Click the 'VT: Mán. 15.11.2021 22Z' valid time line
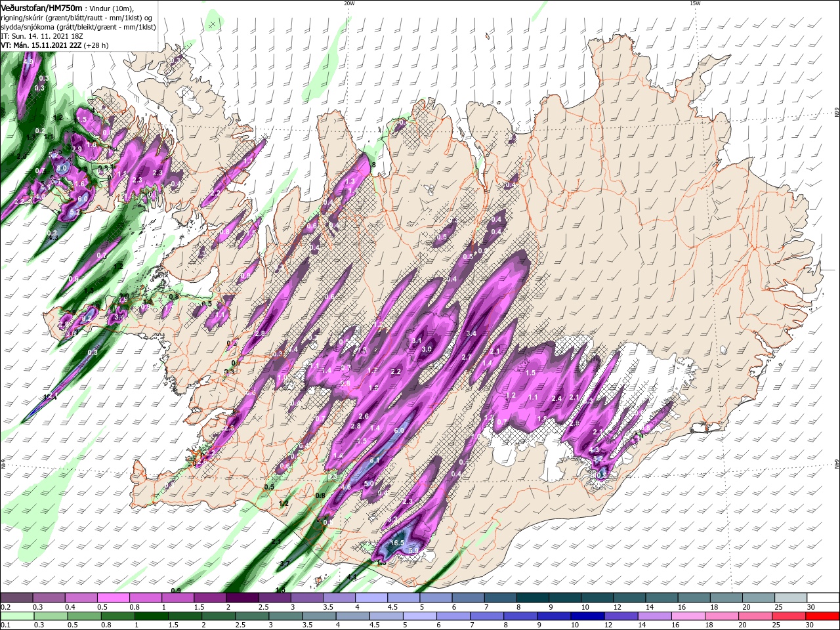The height and width of the screenshot is (630, 840). tap(43, 45)
